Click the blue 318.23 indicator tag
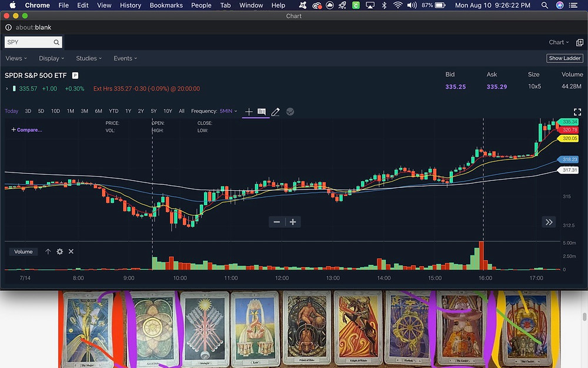 [569, 160]
